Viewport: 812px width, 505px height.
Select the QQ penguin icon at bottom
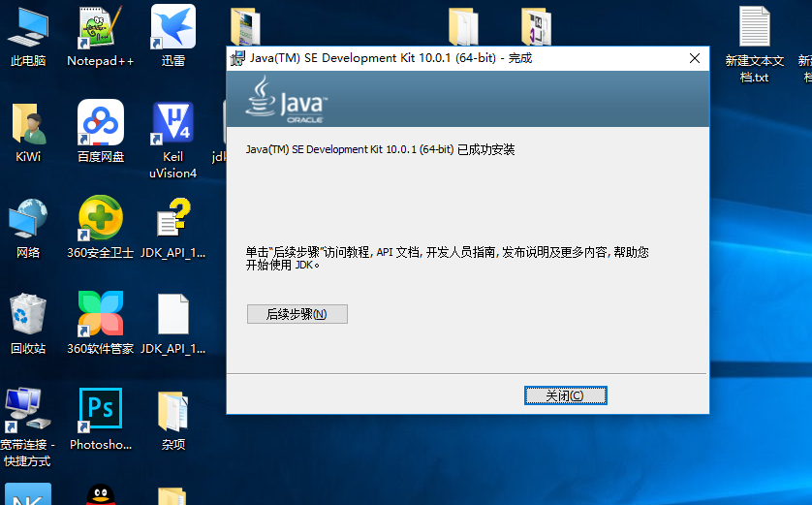(101, 494)
